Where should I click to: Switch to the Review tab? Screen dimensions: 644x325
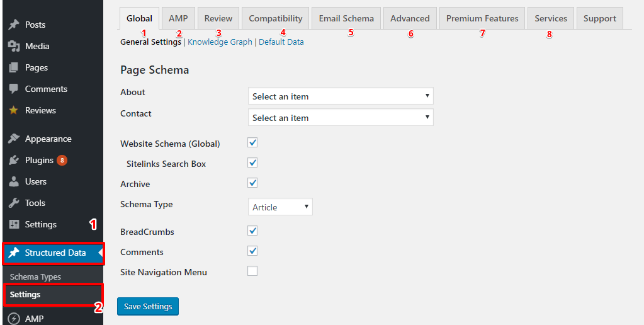[x=218, y=18]
